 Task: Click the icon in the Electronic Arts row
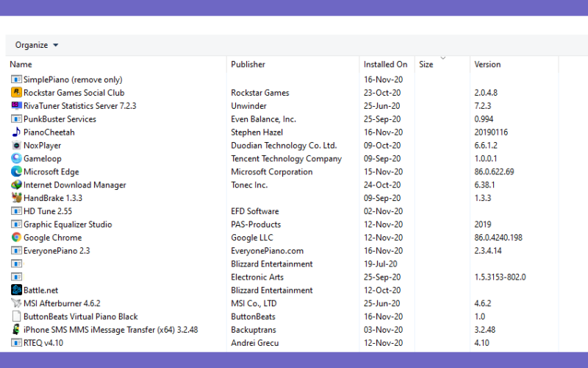[x=16, y=277]
